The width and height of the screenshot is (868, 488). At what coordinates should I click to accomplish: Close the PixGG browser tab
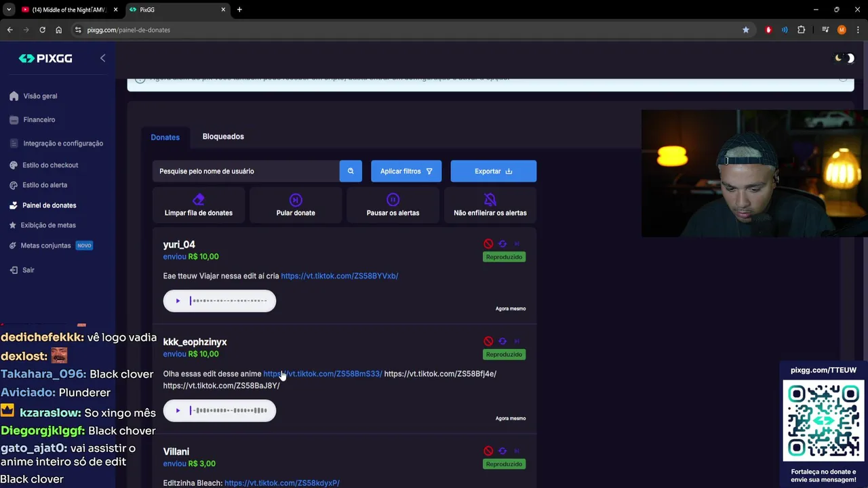(223, 9)
